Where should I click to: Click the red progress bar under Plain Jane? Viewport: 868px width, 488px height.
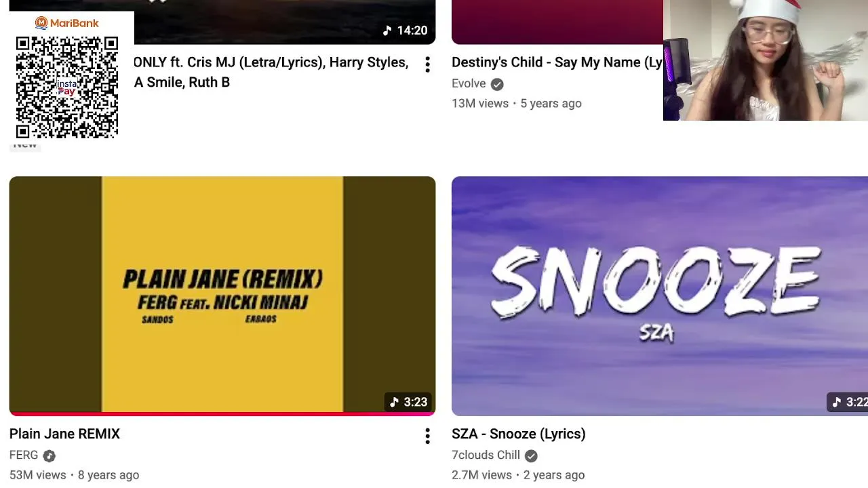click(x=222, y=413)
